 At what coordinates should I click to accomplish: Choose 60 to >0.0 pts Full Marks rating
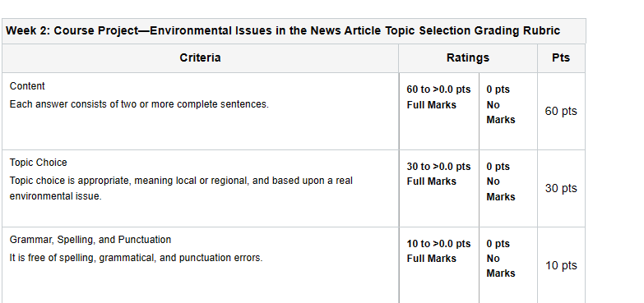(x=438, y=97)
